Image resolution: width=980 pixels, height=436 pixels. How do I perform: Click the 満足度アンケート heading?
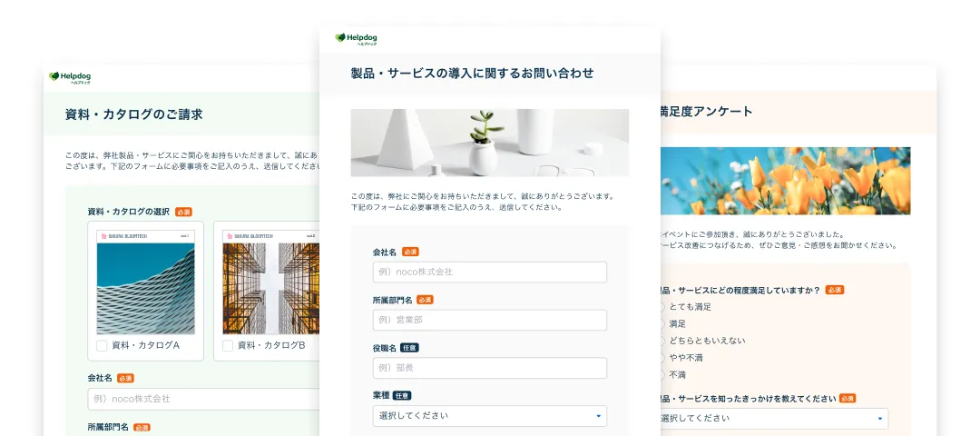pos(706,112)
